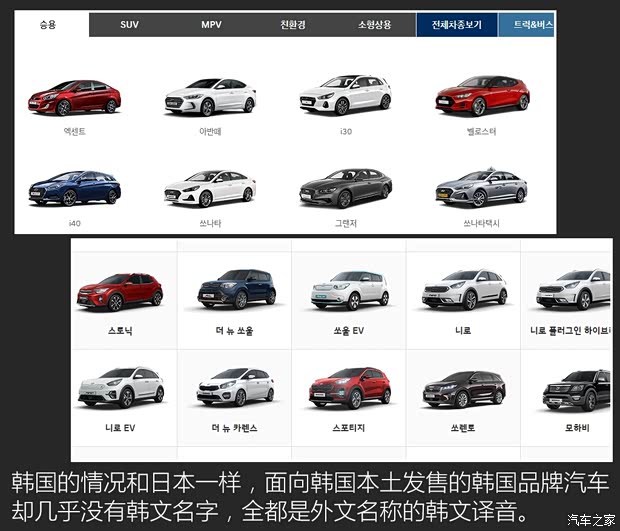Open the 더 뉴 쏘울 label
Image resolution: width=620 pixels, height=531 pixels.
[234, 331]
